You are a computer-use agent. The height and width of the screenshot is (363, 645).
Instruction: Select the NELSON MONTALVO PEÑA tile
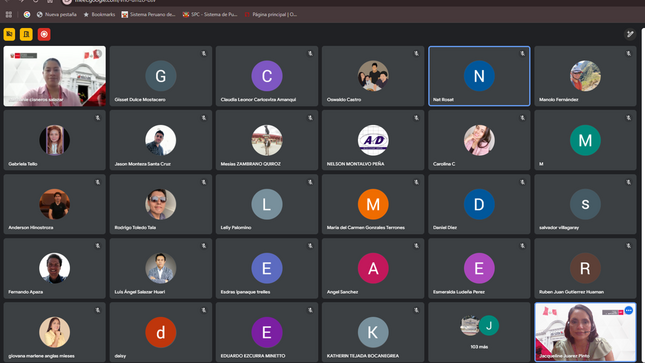click(373, 140)
